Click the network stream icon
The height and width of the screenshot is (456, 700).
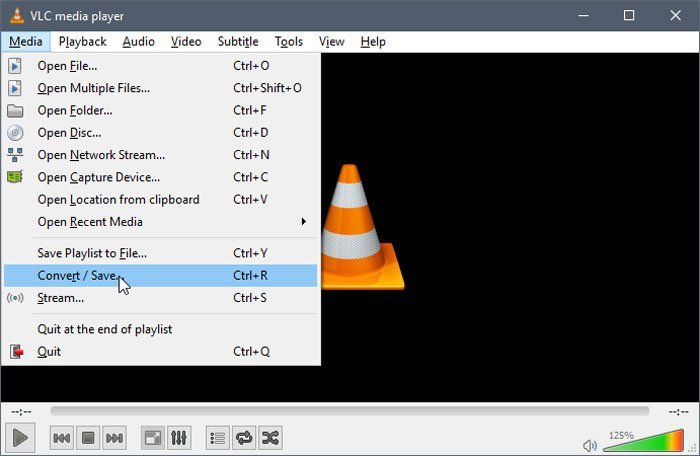click(15, 155)
